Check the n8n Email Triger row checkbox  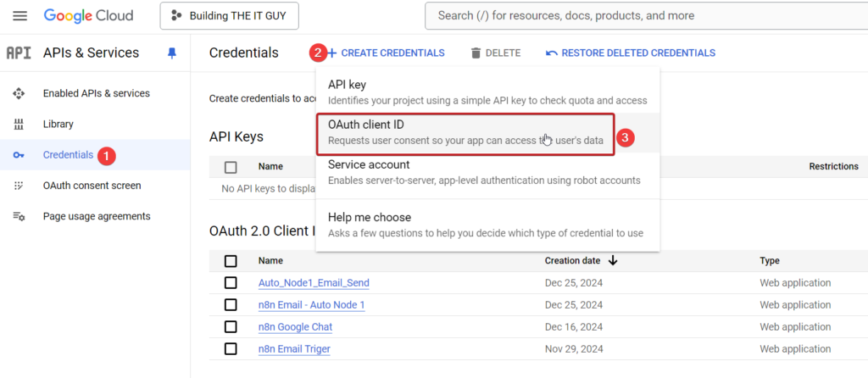[x=231, y=349]
